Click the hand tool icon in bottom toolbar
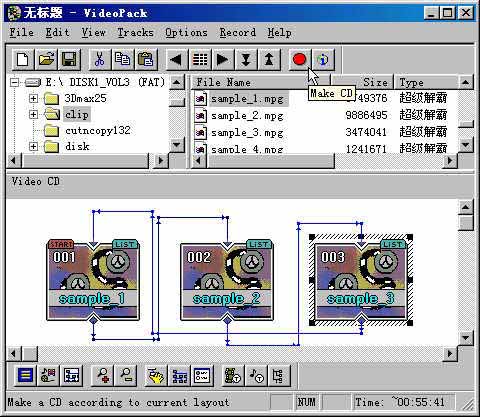The image size is (480, 417). tap(156, 375)
